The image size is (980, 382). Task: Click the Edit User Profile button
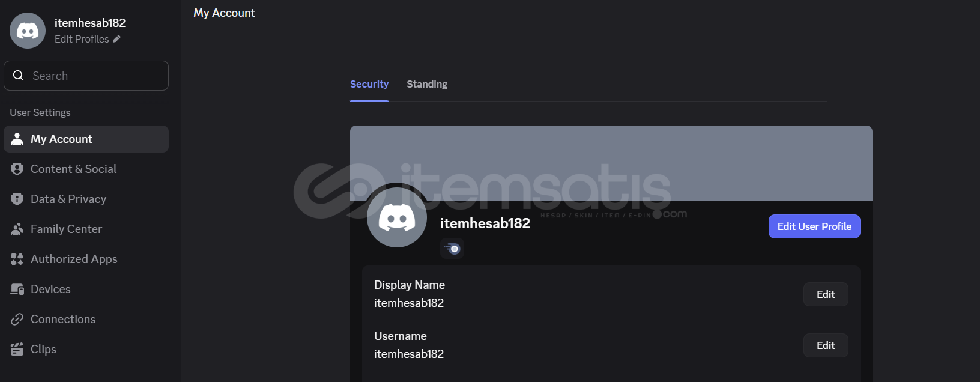pos(814,226)
